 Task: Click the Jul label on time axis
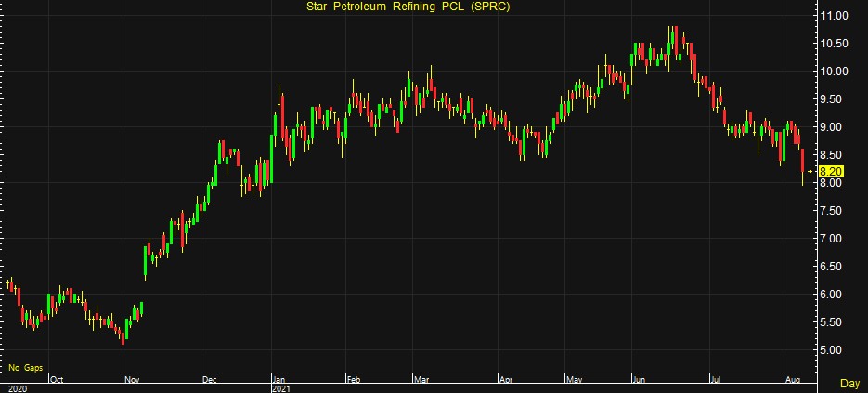point(717,380)
